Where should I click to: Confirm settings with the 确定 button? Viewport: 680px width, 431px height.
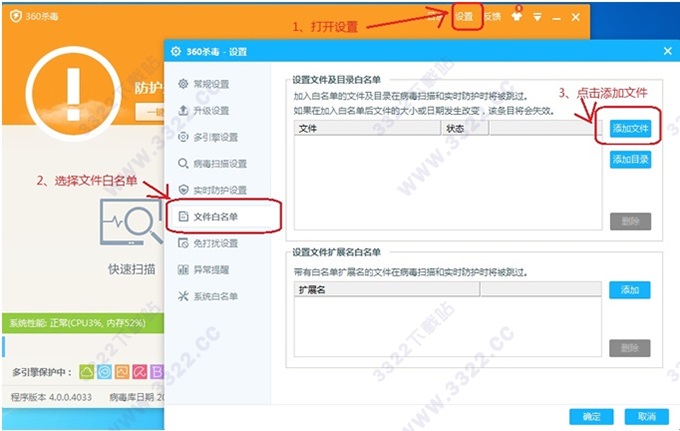pyautogui.click(x=591, y=417)
